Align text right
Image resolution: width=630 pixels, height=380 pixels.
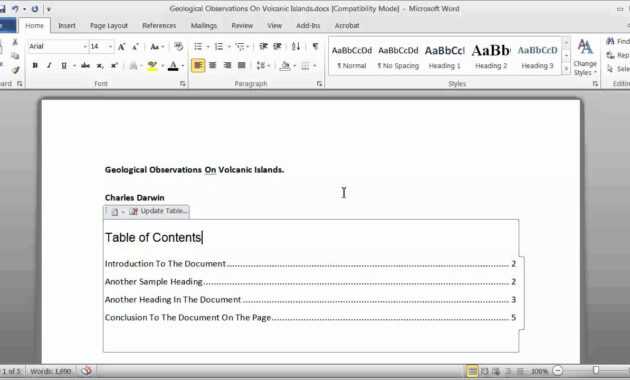[227, 65]
